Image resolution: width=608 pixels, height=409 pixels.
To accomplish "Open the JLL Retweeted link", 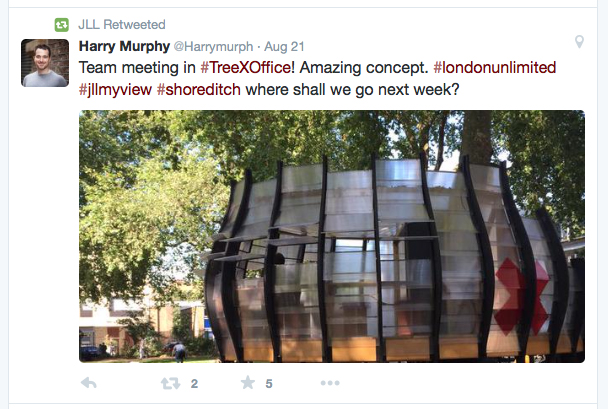I will point(122,24).
